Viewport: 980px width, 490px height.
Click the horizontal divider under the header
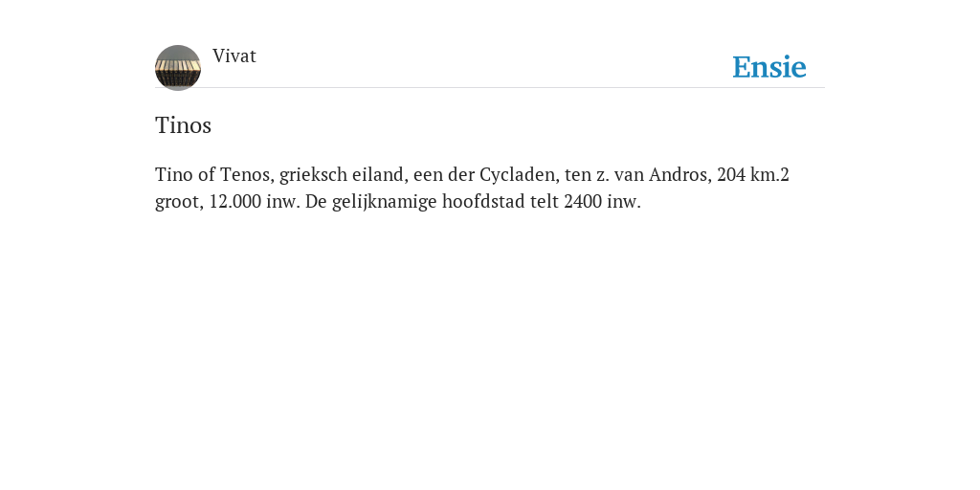tap(490, 87)
